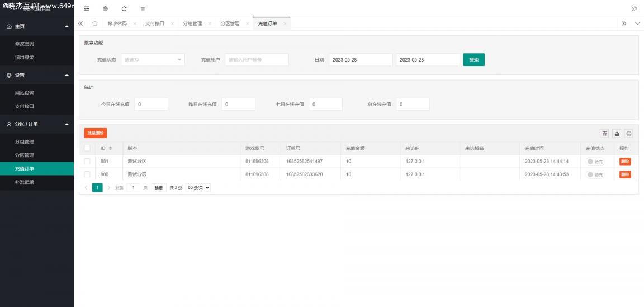
Task: Toggle the sidebar collapse icon
Action: 86,8
